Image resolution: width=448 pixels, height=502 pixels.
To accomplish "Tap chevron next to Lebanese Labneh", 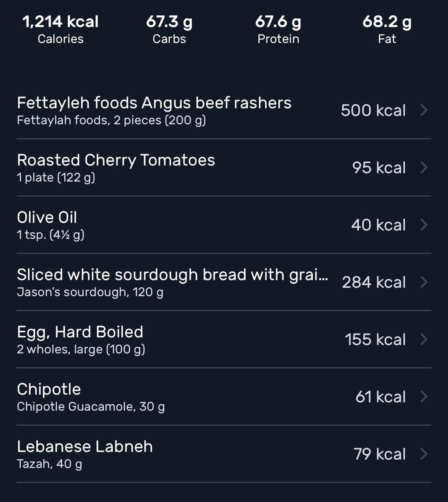I will [x=424, y=454].
